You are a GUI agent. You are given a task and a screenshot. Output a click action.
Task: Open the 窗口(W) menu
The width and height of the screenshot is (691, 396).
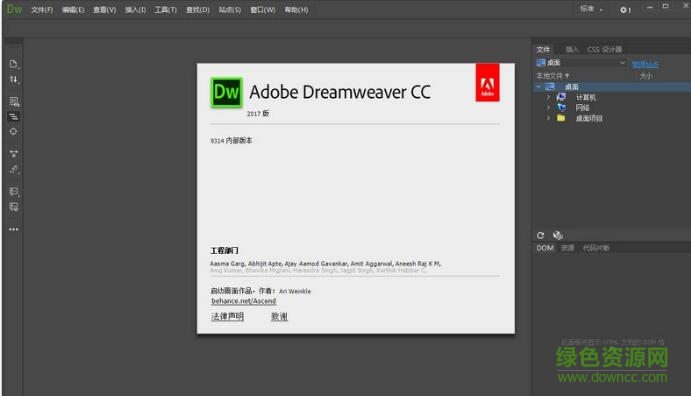click(263, 10)
